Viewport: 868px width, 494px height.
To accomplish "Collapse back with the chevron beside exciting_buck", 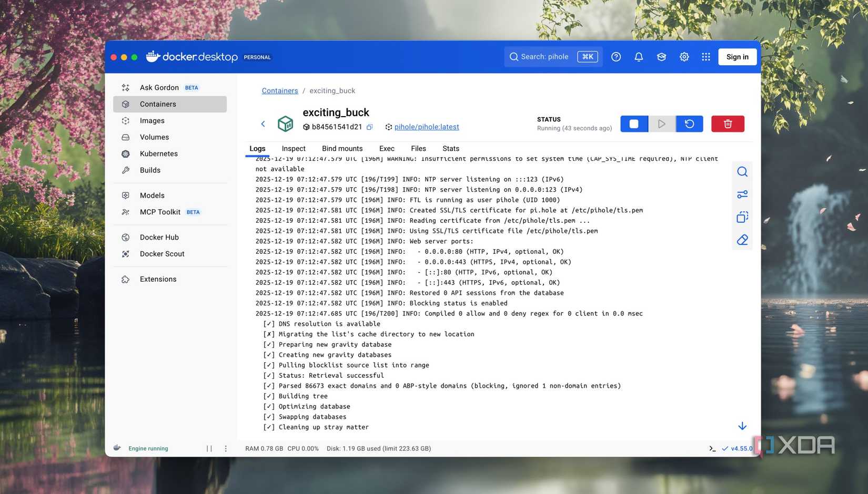I will click(263, 124).
